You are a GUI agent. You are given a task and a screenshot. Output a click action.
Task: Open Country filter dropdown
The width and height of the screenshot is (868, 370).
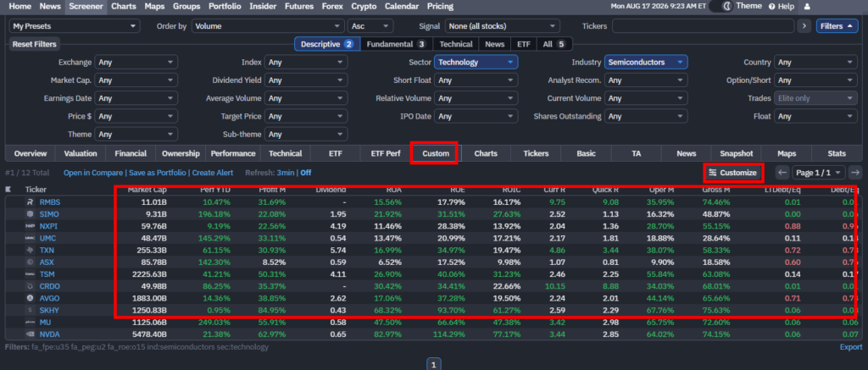(816, 63)
